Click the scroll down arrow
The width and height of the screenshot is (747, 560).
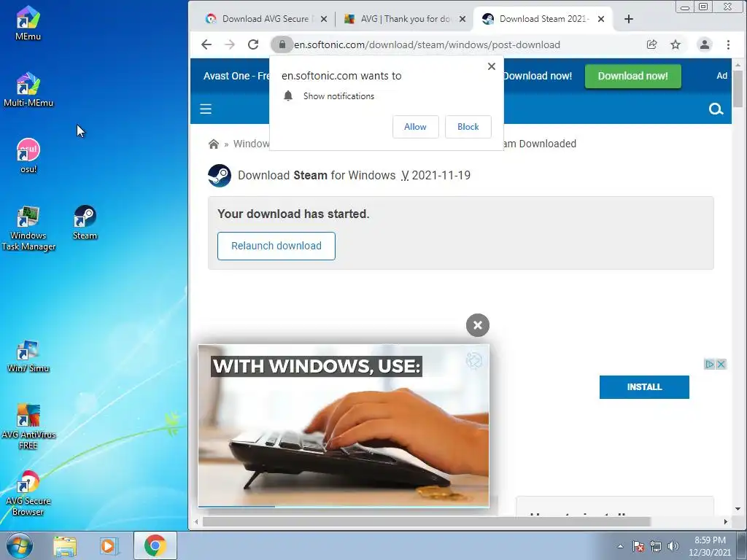click(x=738, y=508)
